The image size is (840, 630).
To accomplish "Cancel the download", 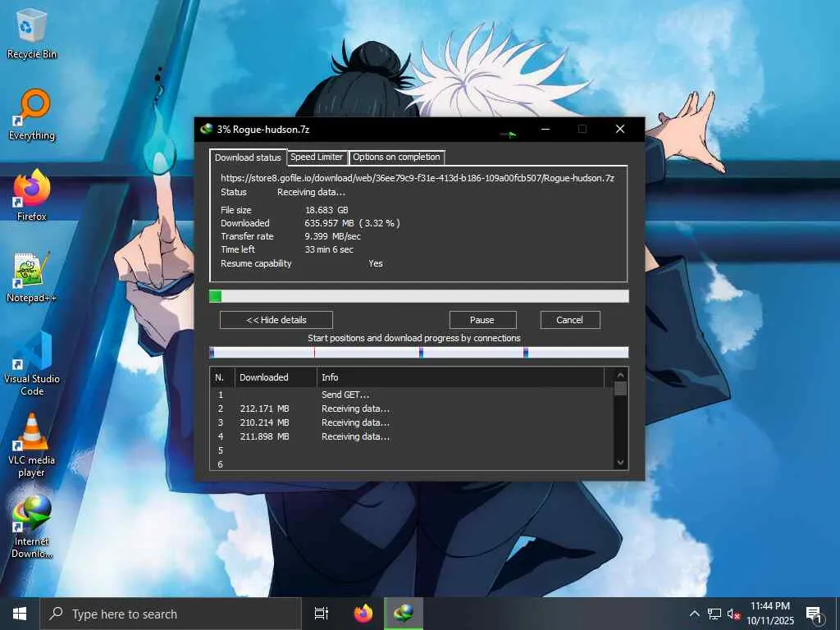I will pos(569,320).
